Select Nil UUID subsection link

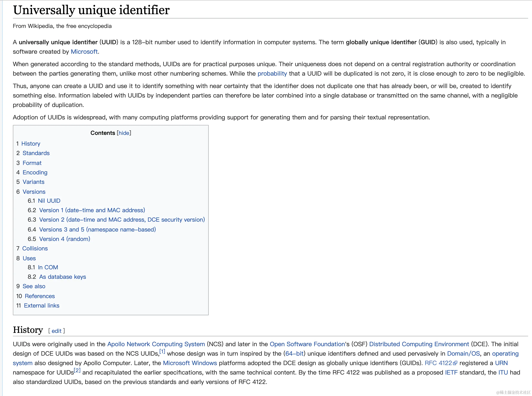(49, 201)
